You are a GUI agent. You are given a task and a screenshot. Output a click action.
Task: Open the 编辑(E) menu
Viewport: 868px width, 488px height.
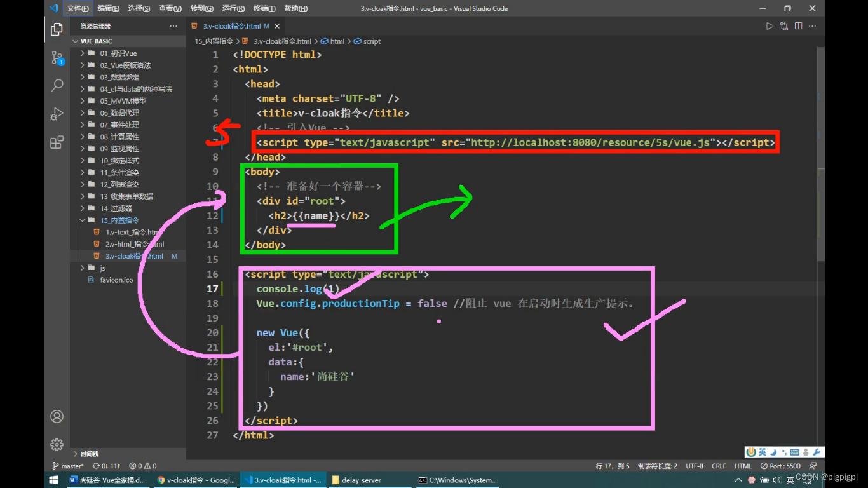point(108,8)
